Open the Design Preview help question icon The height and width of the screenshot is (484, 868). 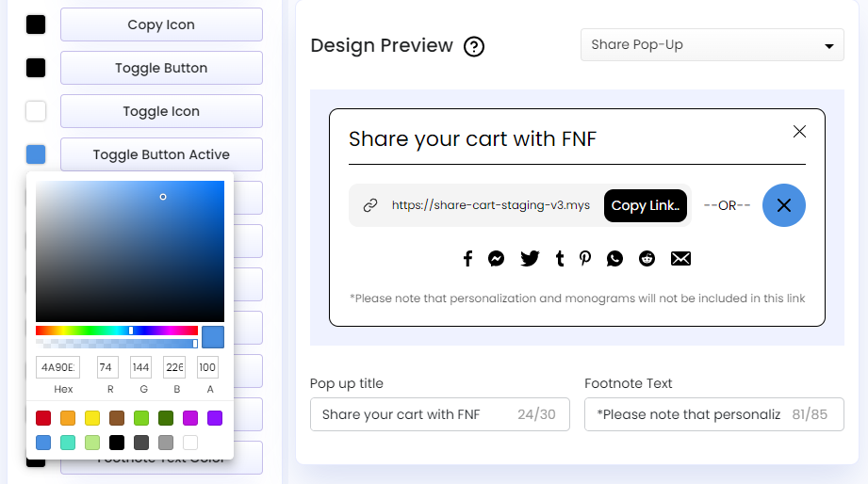(474, 46)
